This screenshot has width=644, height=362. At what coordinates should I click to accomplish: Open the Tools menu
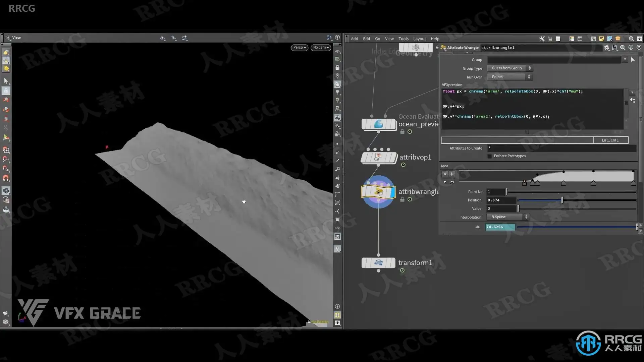pyautogui.click(x=403, y=39)
